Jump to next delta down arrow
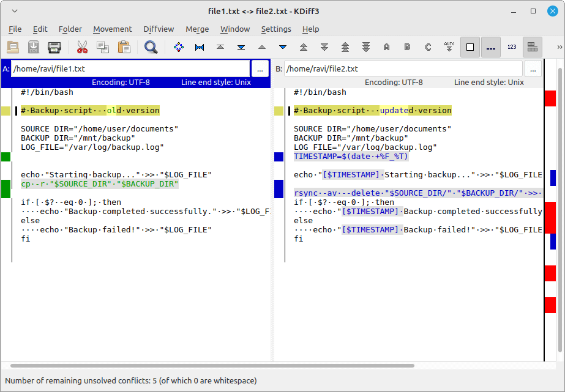565x392 pixels. pyautogui.click(x=283, y=47)
